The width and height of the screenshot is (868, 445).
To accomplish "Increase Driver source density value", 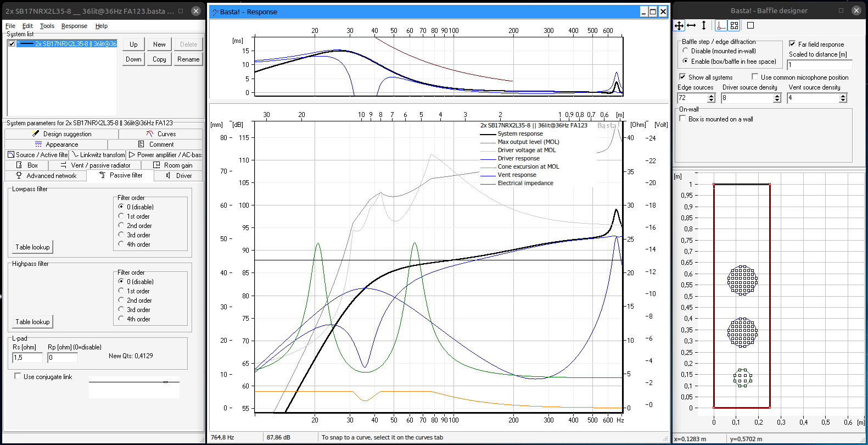I will (777, 96).
